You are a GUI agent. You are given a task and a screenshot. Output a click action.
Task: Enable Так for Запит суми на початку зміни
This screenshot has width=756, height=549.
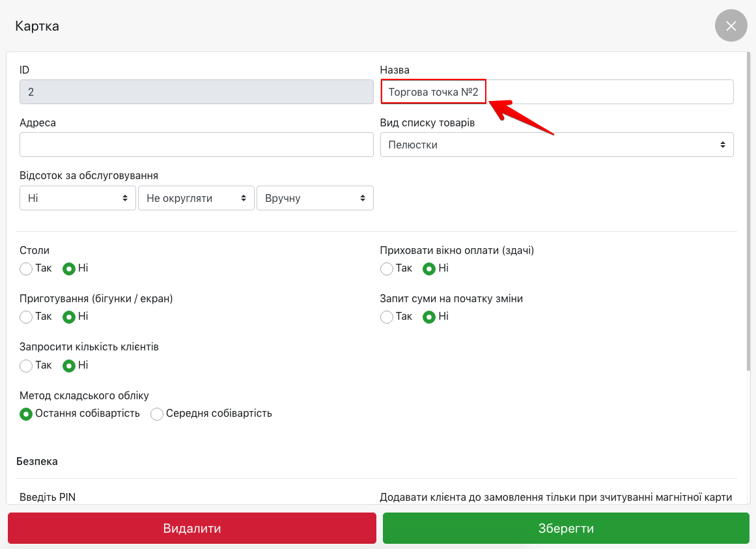(387, 317)
